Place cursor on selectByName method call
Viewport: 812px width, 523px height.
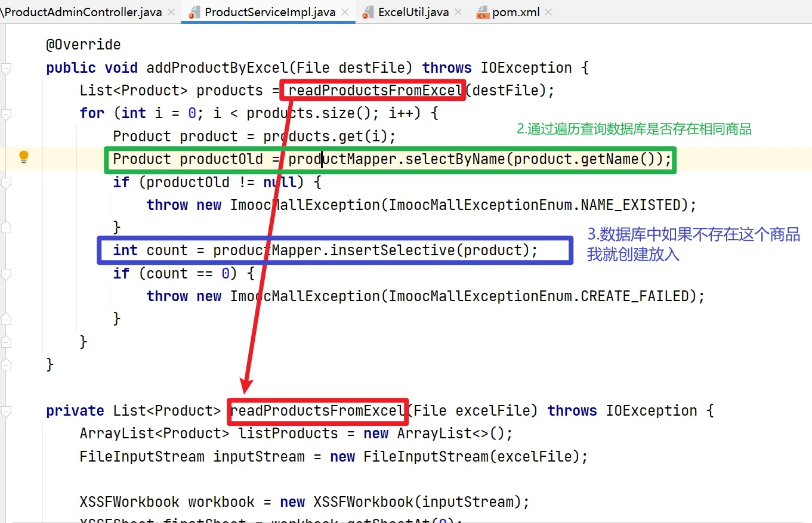point(456,159)
